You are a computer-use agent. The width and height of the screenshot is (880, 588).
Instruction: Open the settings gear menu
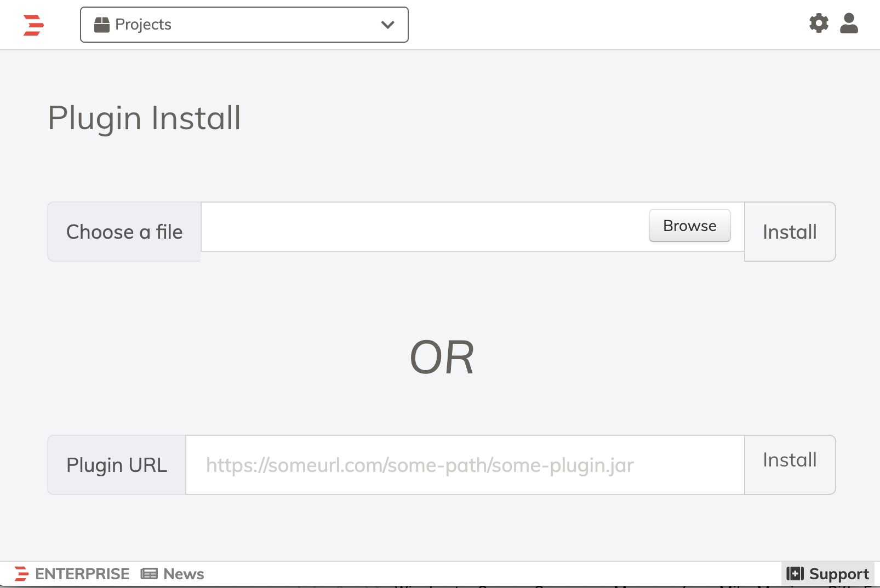pos(819,24)
